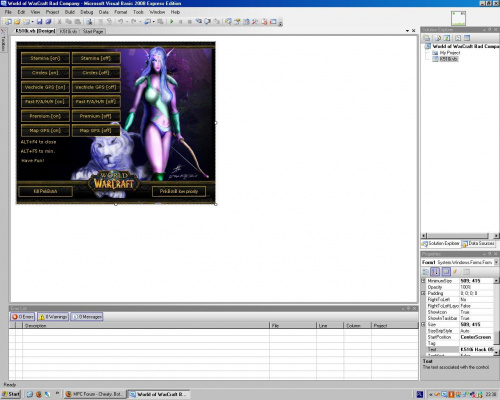Click the Open File folder icon
Image resolution: width=500 pixels, height=400 pixels.
[x=17, y=22]
